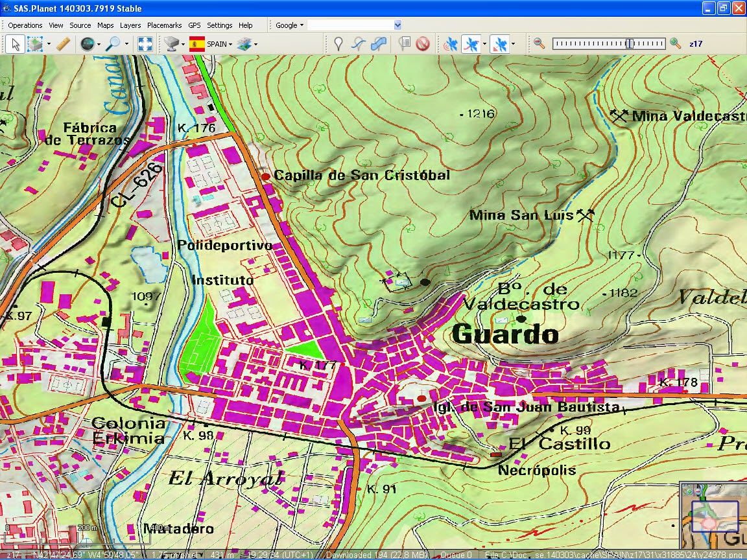Open the Help menu
Image resolution: width=747 pixels, height=560 pixels.
[246, 25]
